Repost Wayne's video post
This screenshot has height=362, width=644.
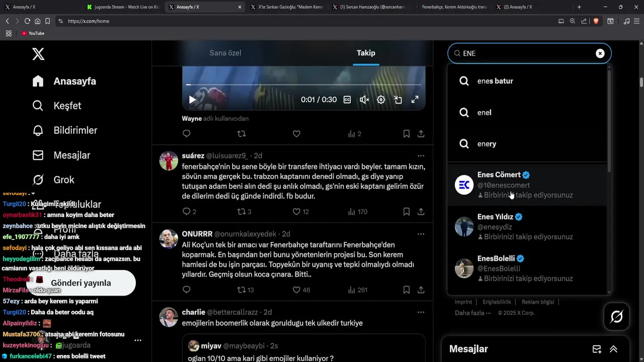(x=242, y=134)
